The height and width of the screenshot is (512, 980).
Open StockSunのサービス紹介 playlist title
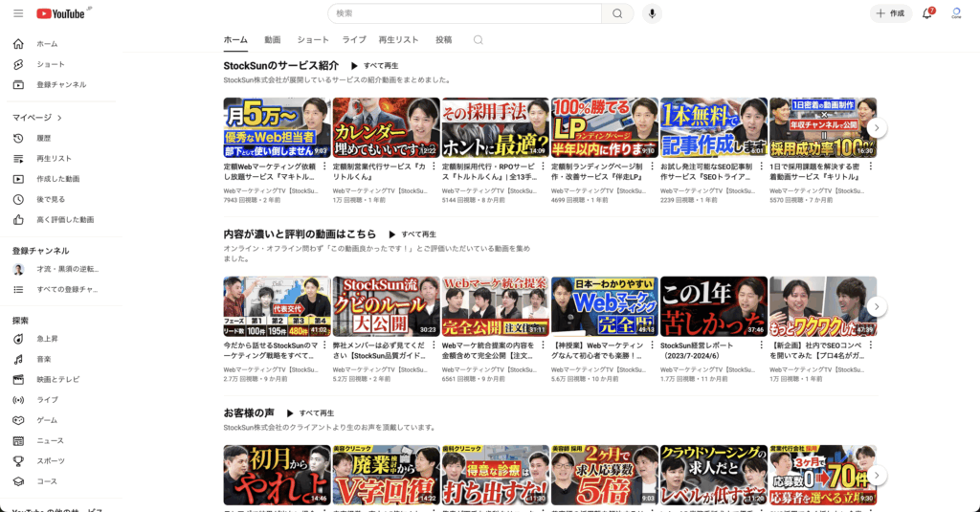[x=281, y=66]
